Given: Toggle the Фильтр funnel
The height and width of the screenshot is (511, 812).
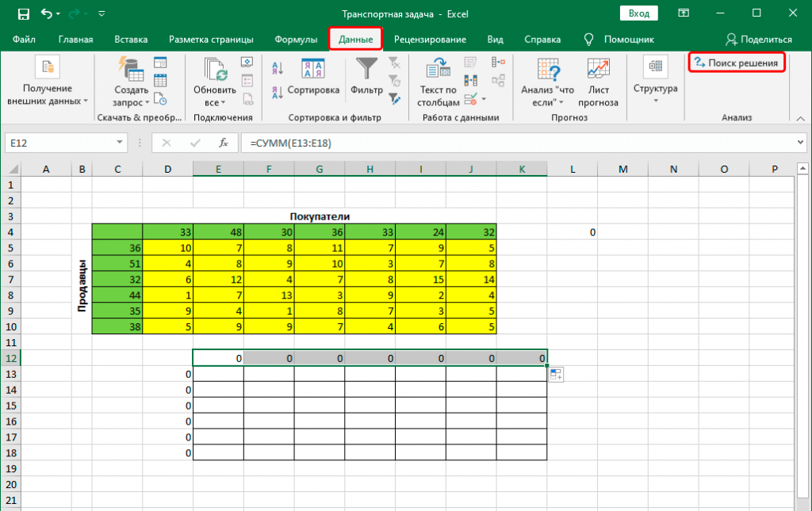Looking at the screenshot, I should click(366, 76).
